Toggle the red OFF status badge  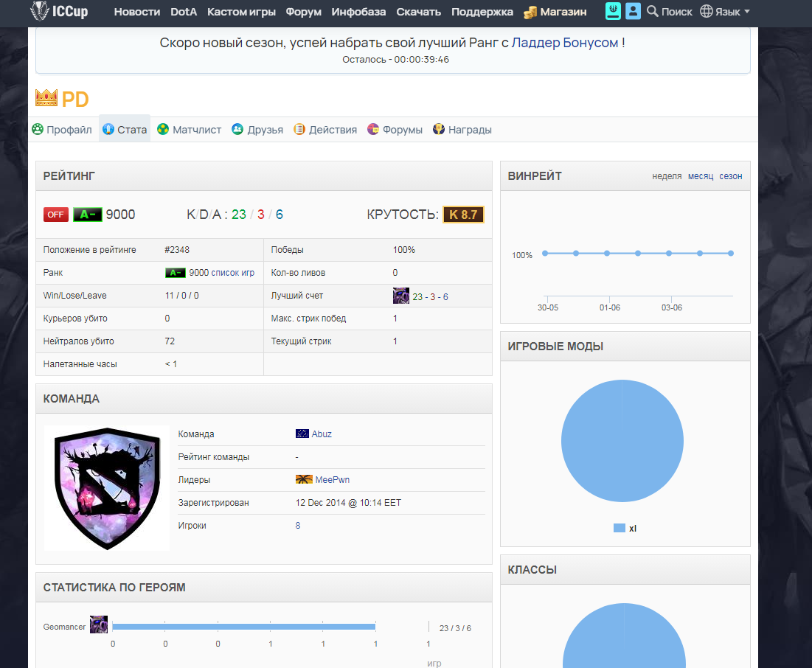point(56,215)
